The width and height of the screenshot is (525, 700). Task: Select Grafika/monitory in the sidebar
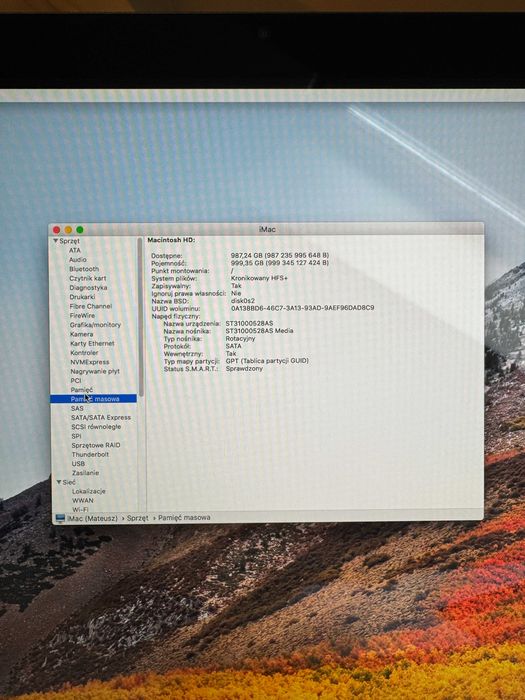95,325
